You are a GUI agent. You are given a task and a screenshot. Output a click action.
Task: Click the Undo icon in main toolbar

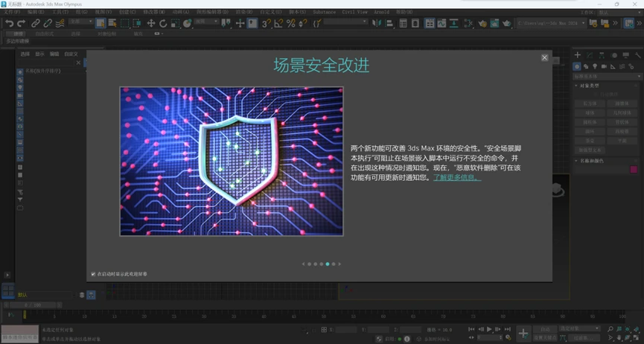(x=9, y=23)
